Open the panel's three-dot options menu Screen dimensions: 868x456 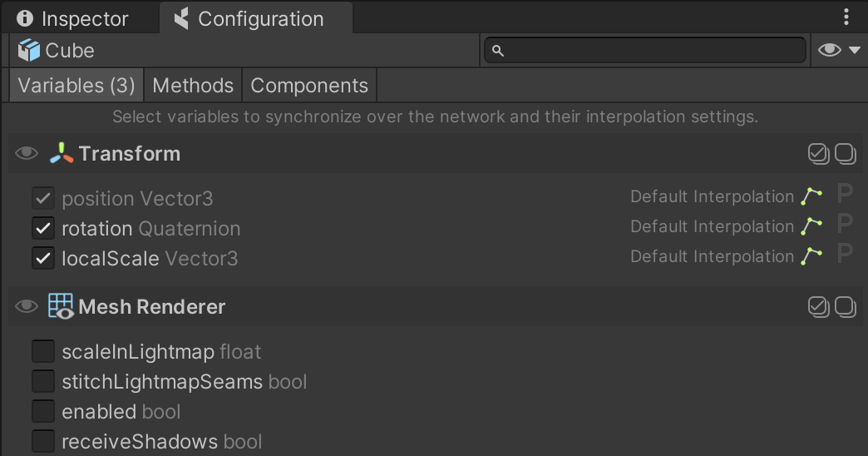click(846, 17)
